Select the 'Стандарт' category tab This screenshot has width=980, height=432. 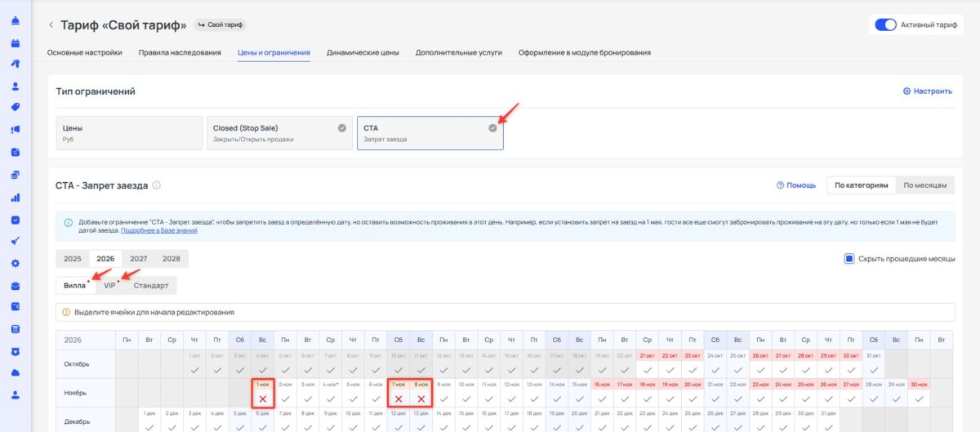pos(151,286)
